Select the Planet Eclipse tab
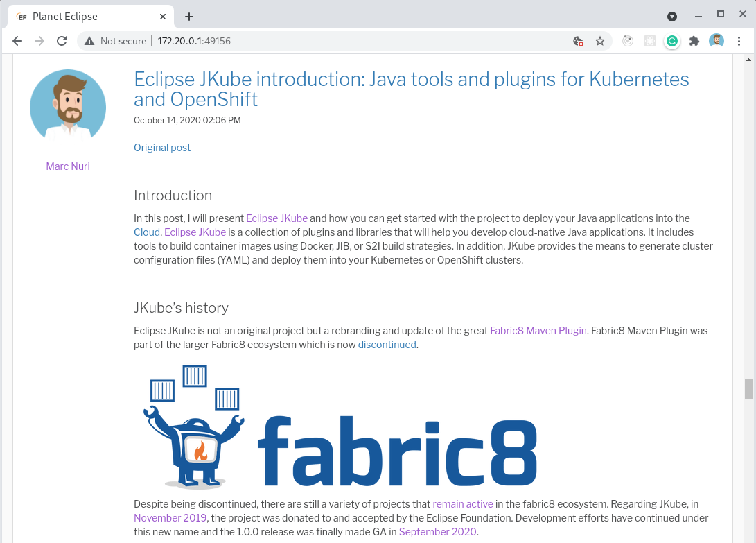The height and width of the screenshot is (543, 756). 90,17
